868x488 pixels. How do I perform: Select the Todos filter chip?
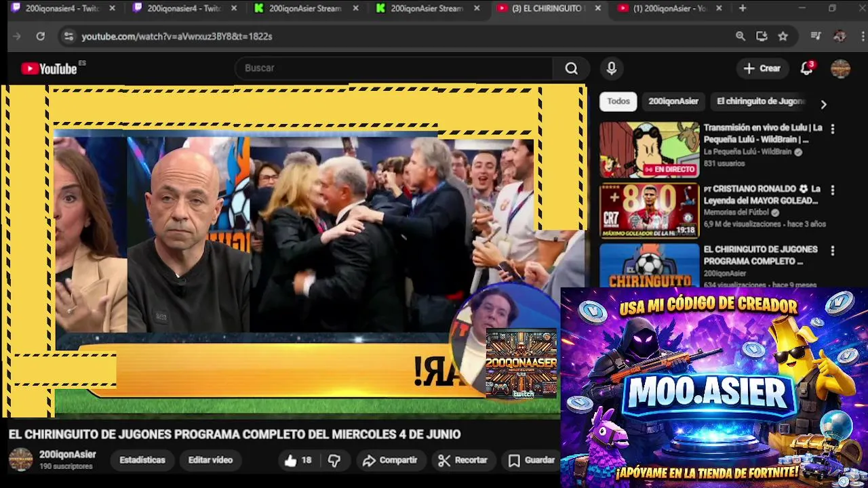coord(618,102)
